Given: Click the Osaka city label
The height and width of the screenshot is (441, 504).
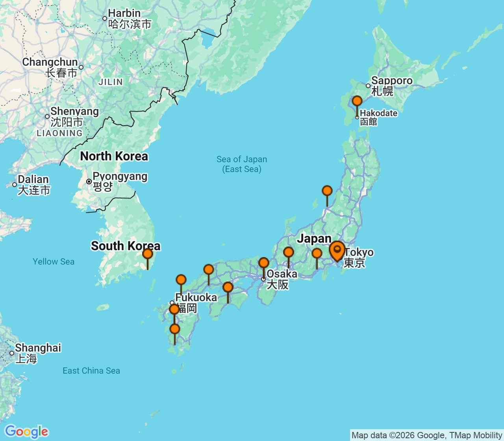Looking at the screenshot, I should pyautogui.click(x=282, y=279).
